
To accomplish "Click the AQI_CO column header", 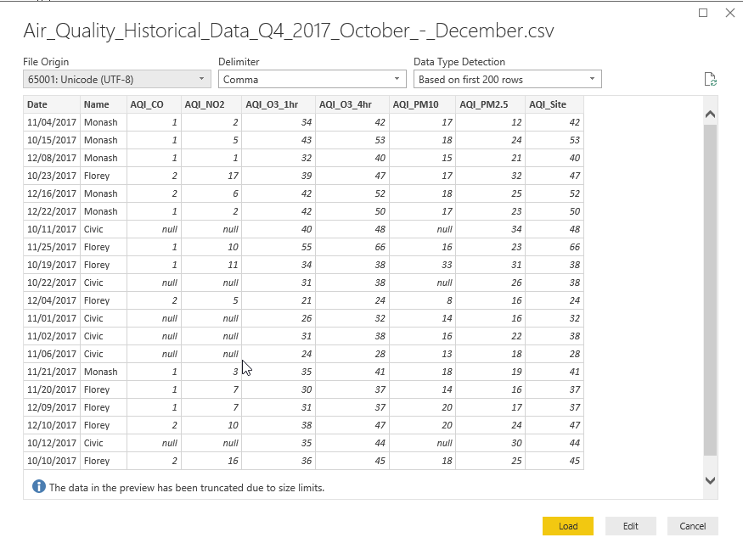I will click(154, 104).
